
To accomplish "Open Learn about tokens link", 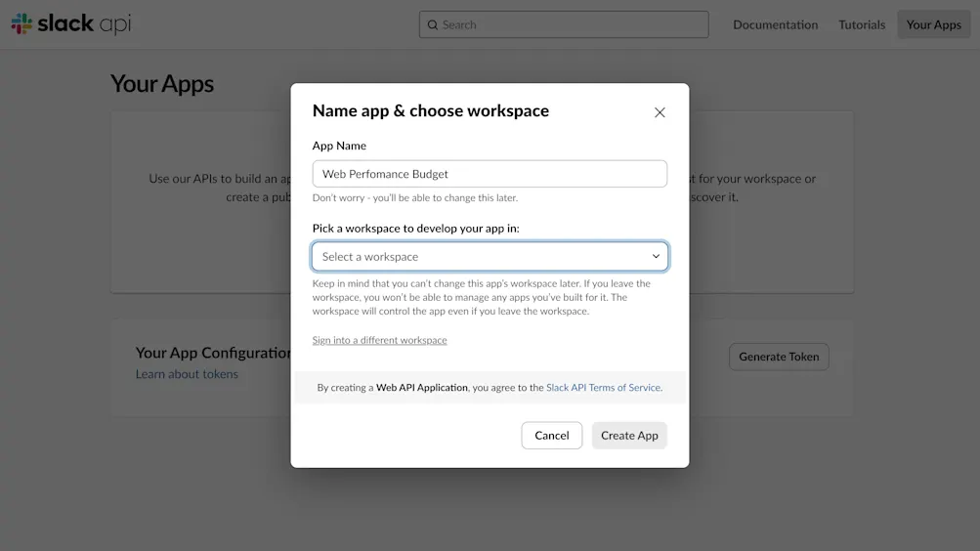I will pyautogui.click(x=187, y=373).
